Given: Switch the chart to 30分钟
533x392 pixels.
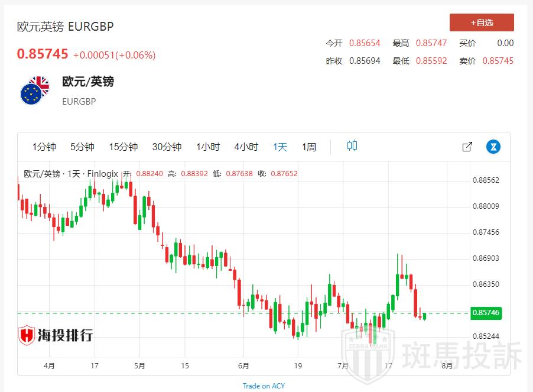Looking at the screenshot, I should pyautogui.click(x=167, y=147).
